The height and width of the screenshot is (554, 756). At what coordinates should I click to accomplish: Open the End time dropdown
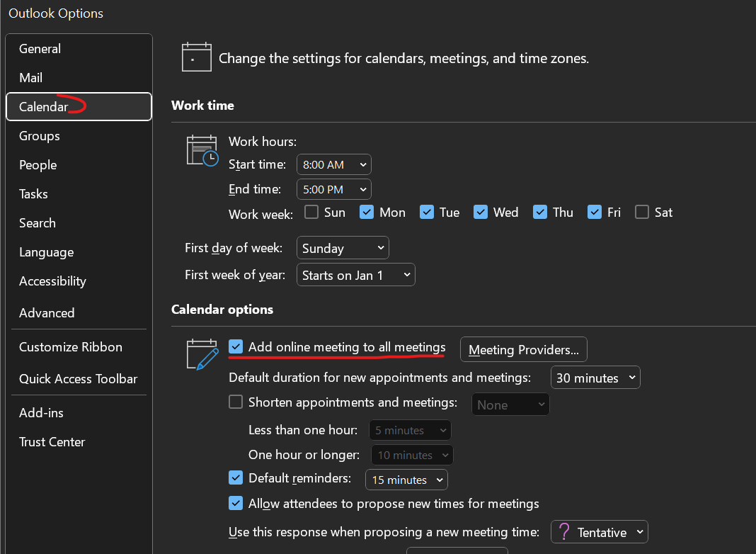click(x=334, y=190)
